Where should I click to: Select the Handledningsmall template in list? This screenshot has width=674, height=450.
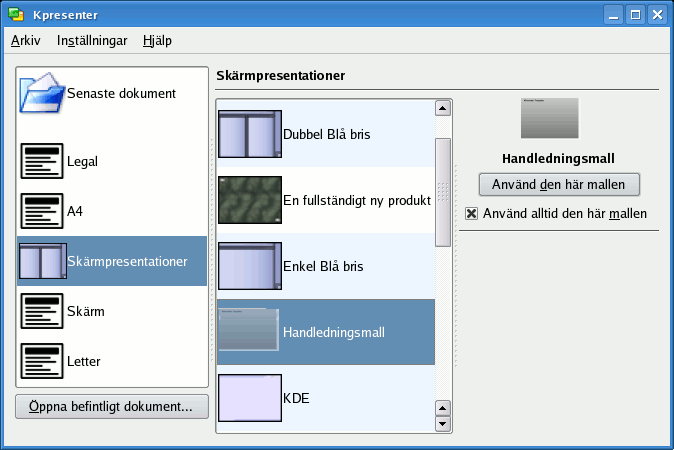click(x=246, y=331)
